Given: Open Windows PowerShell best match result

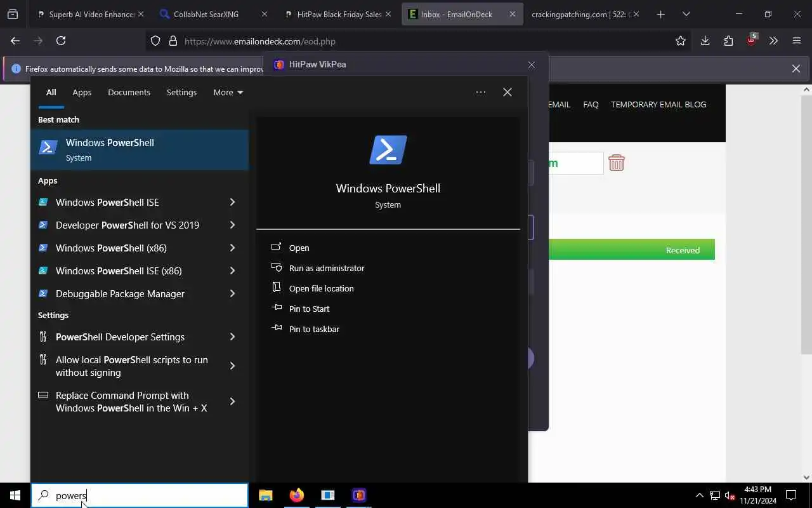Looking at the screenshot, I should pos(140,150).
